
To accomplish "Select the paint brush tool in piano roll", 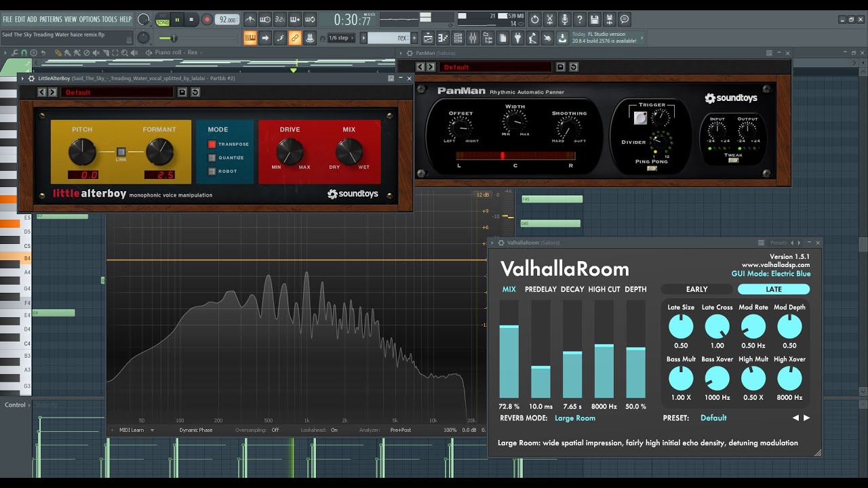I will point(68,52).
